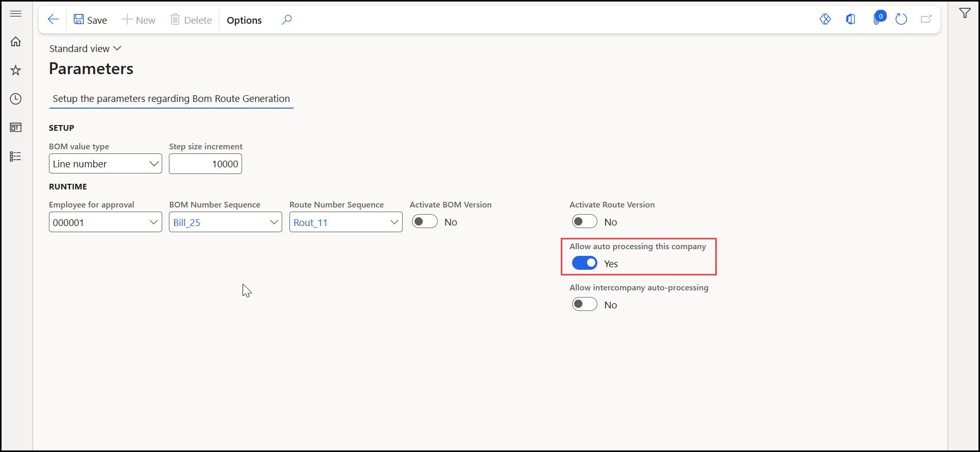This screenshot has height=452, width=980.
Task: Expand the Standard view selector
Action: [85, 48]
